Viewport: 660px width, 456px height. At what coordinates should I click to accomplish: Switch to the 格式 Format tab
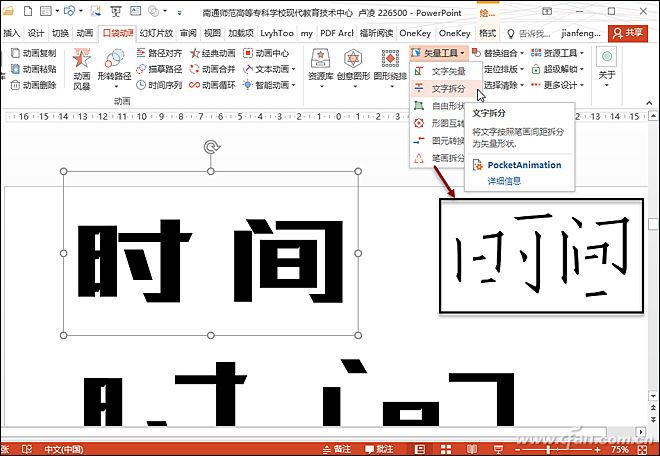coord(487,33)
